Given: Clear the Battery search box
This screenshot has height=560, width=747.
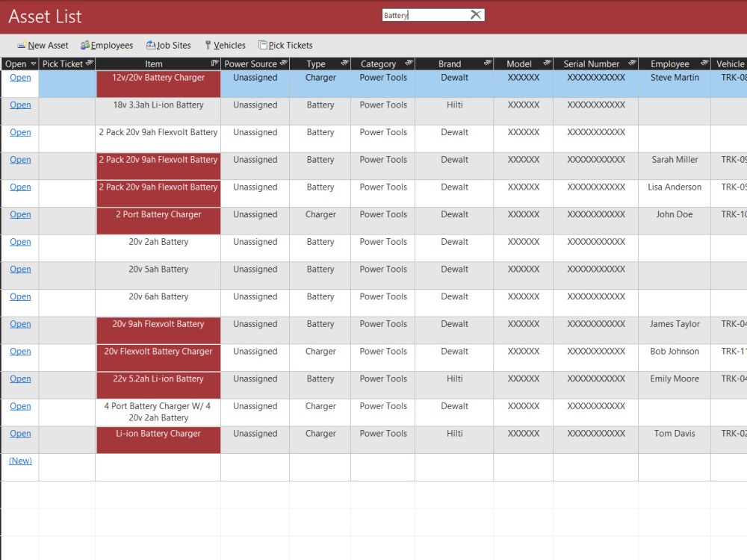Looking at the screenshot, I should (x=475, y=15).
